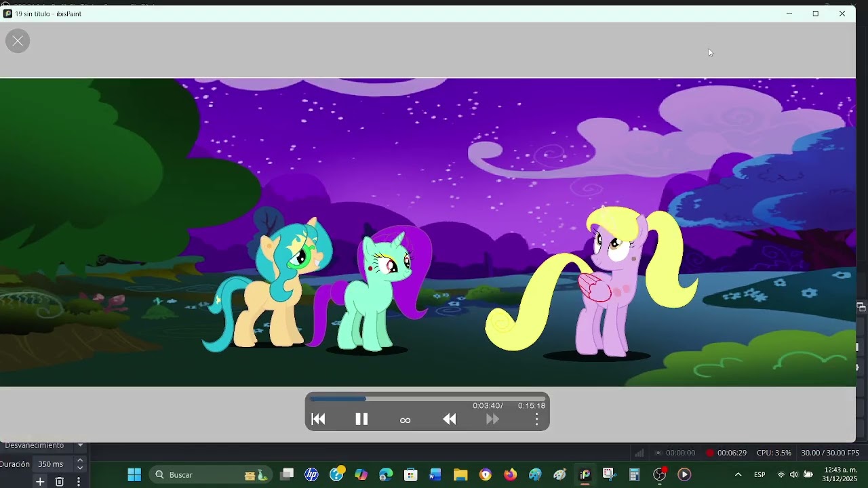Viewport: 868px width, 488px height.
Task: Click the 350 ms duration field
Action: (x=51, y=464)
